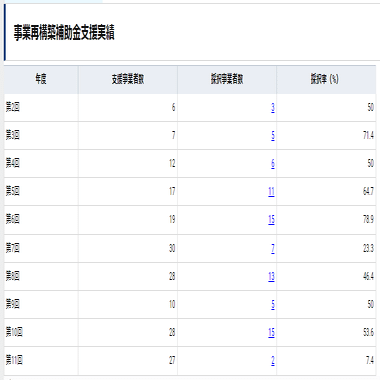380x380 pixels.
Task: Click the supported count 28 in 第10回 row
Action: pyautogui.click(x=172, y=332)
